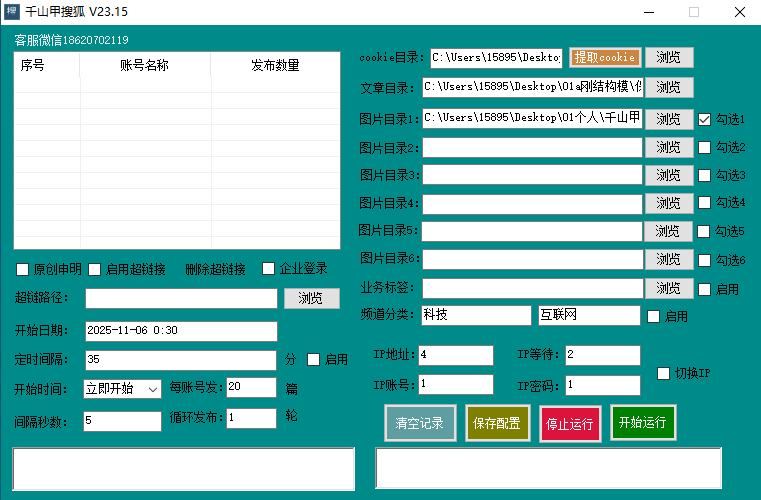Check the 勾选6 checkbox
The image size is (761, 500).
[x=704, y=261]
